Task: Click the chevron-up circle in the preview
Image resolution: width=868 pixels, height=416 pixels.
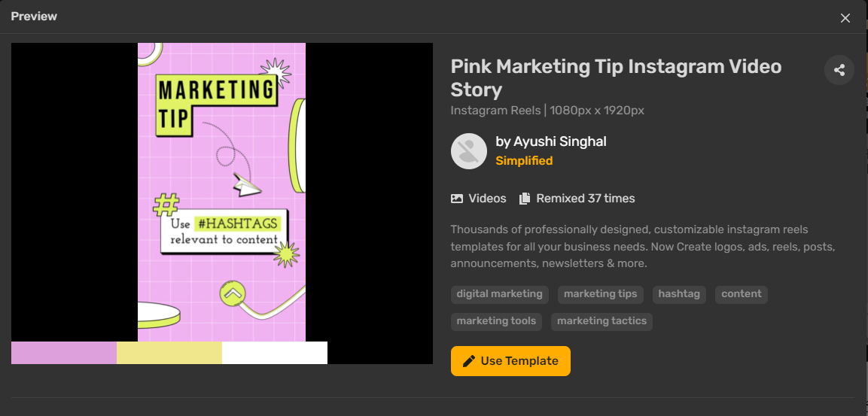Action: (x=233, y=293)
